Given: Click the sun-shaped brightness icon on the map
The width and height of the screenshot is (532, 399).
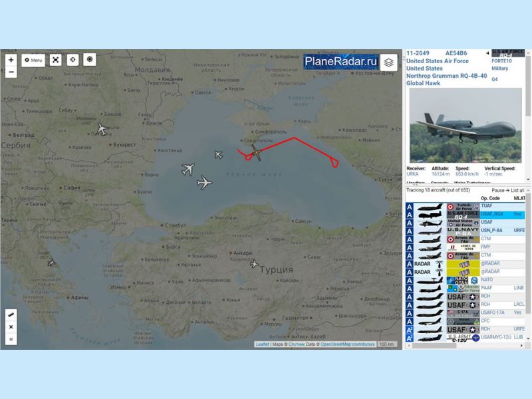Looking at the screenshot, I should 90,59.
